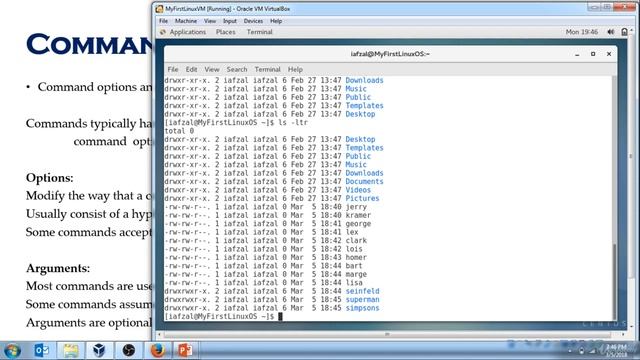Open the terminal window's Search menu

[x=237, y=69]
